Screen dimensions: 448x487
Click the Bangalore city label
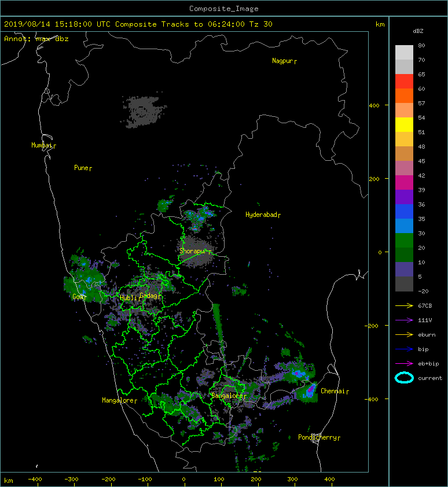(229, 396)
